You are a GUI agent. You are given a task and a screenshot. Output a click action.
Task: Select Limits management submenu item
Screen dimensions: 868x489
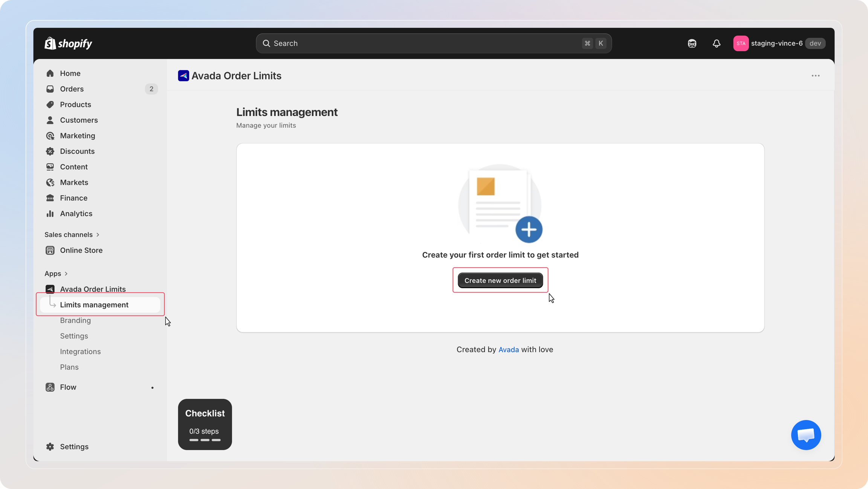coord(100,305)
